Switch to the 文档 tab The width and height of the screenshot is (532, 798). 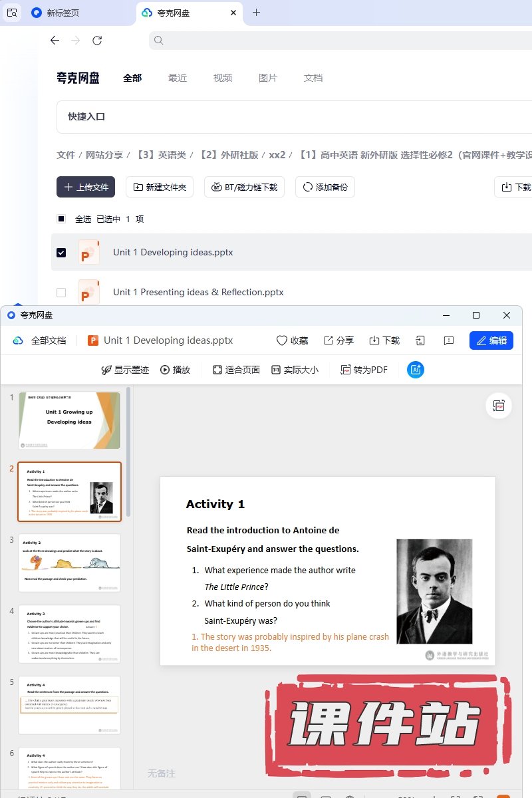click(x=313, y=78)
